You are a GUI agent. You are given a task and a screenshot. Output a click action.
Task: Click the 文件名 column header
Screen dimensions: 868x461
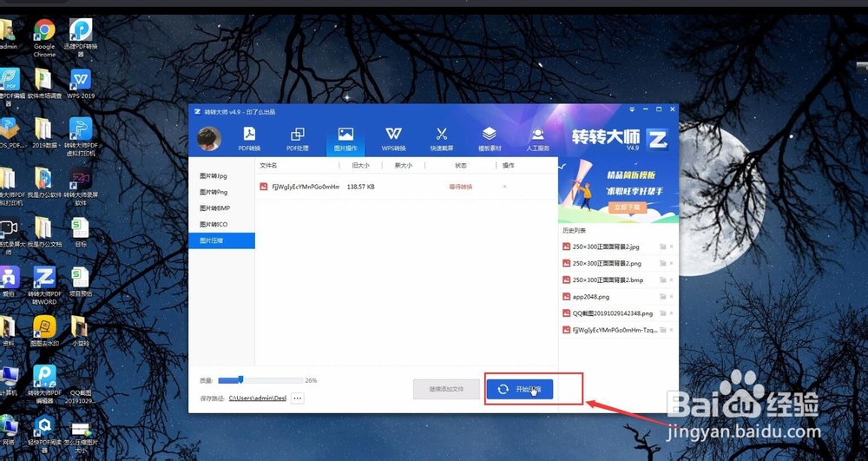click(268, 166)
